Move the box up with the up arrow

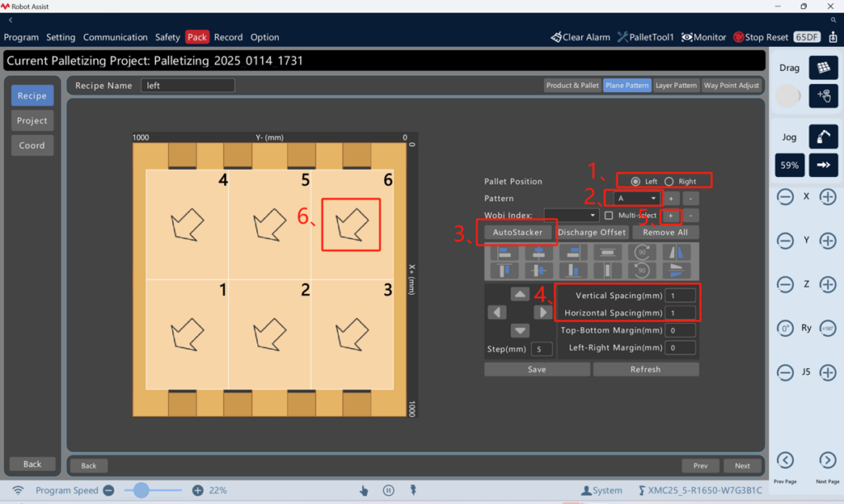(519, 294)
